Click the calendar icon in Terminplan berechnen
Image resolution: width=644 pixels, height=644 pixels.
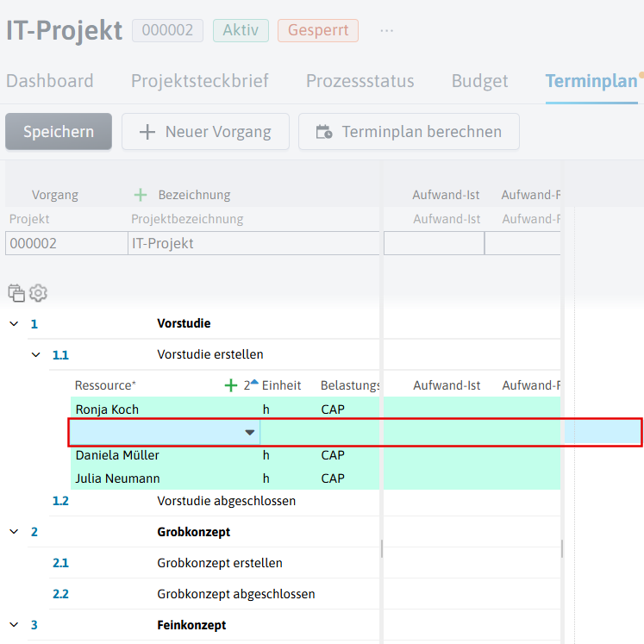pyautogui.click(x=324, y=132)
